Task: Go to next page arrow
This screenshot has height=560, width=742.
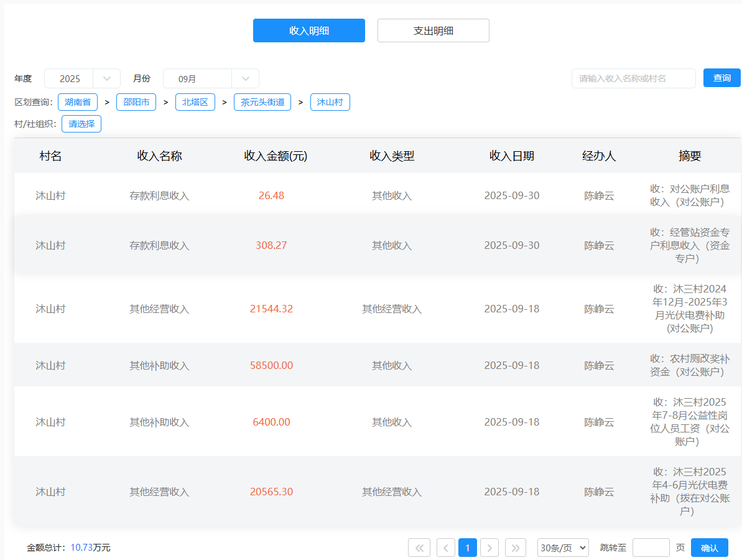Action: (489, 548)
